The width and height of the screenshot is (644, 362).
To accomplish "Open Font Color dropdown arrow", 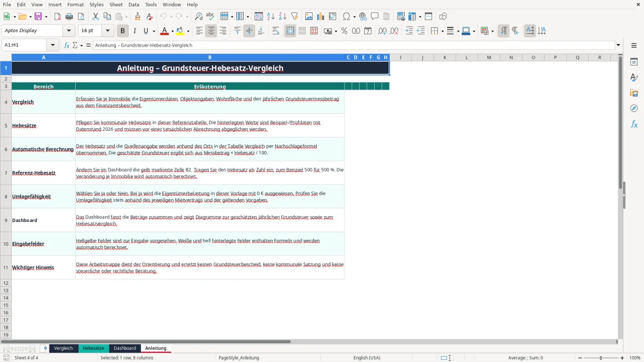I will point(172,31).
